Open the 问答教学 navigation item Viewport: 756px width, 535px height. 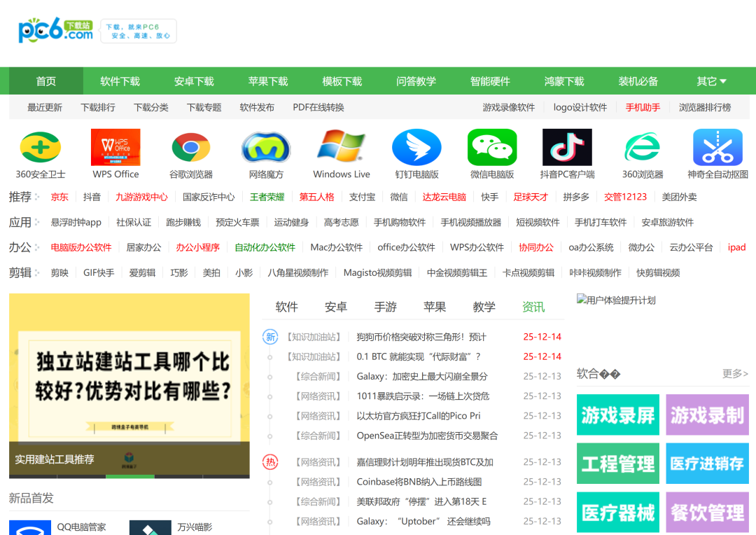tap(416, 81)
